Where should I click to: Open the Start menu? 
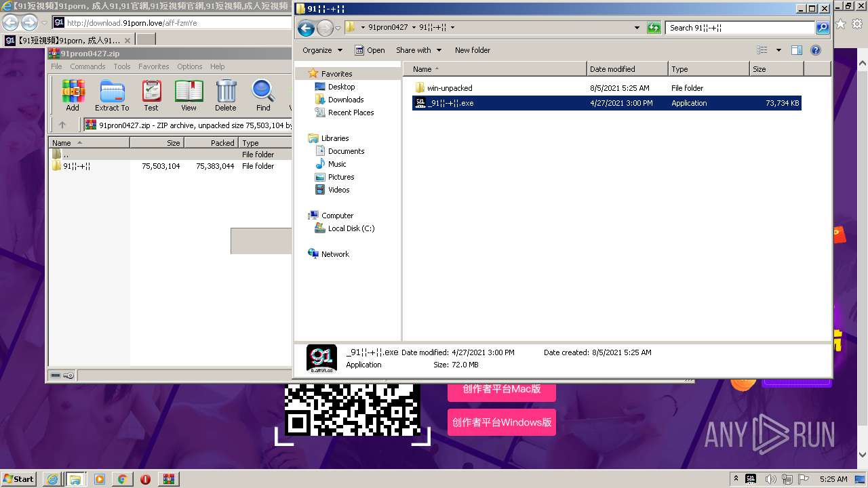(x=18, y=479)
